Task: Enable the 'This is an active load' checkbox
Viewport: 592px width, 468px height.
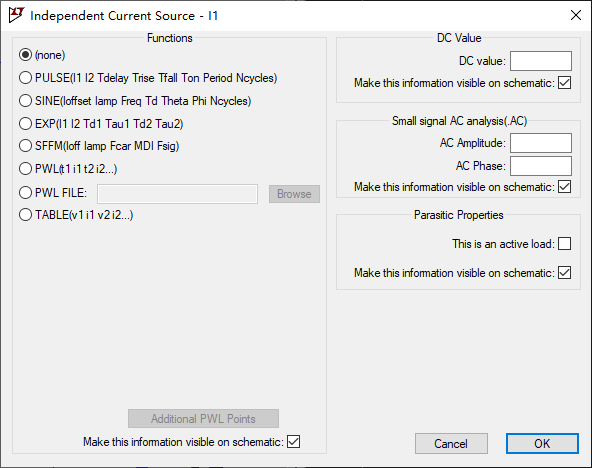Action: 564,244
